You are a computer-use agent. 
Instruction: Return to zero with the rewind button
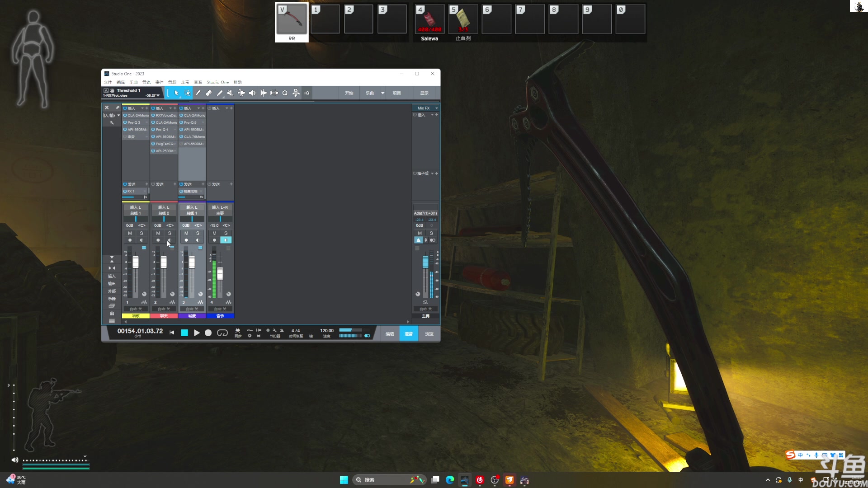pos(172,333)
